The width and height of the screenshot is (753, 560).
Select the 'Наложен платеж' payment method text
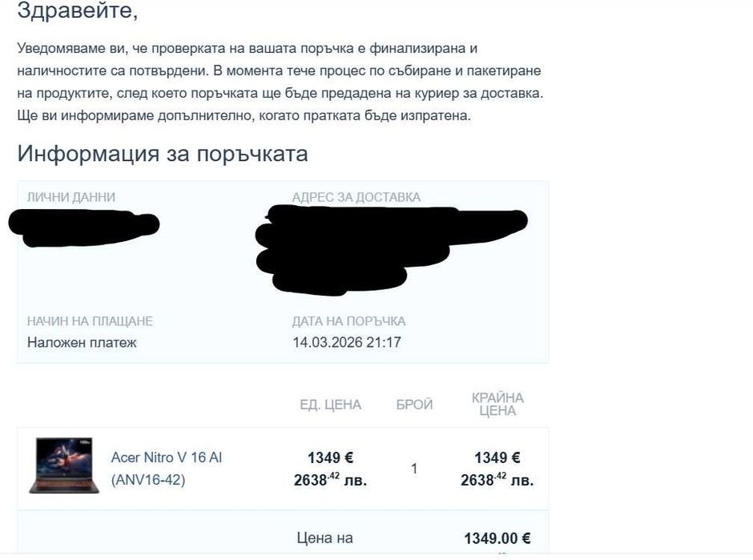[x=82, y=342]
